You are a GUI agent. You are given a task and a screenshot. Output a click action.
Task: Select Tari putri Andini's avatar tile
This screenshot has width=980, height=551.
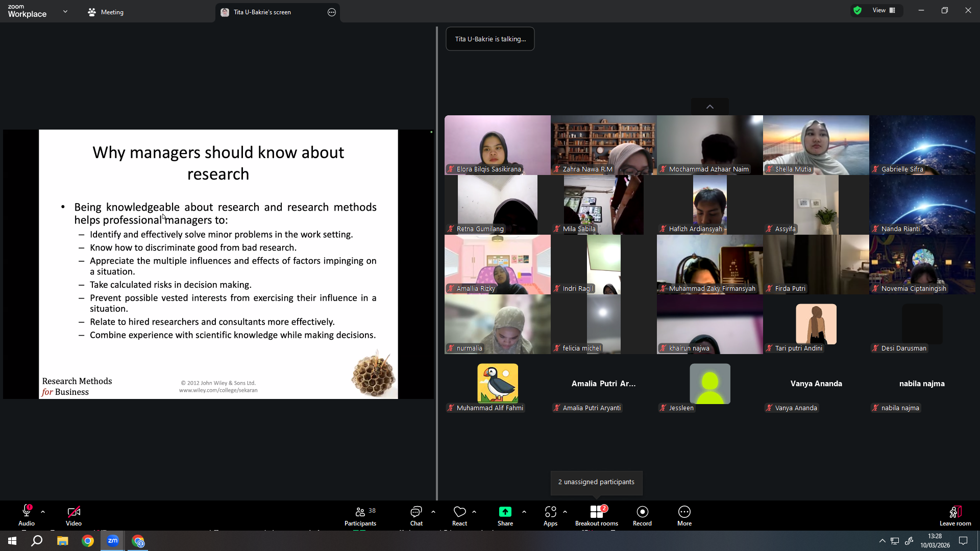click(816, 324)
